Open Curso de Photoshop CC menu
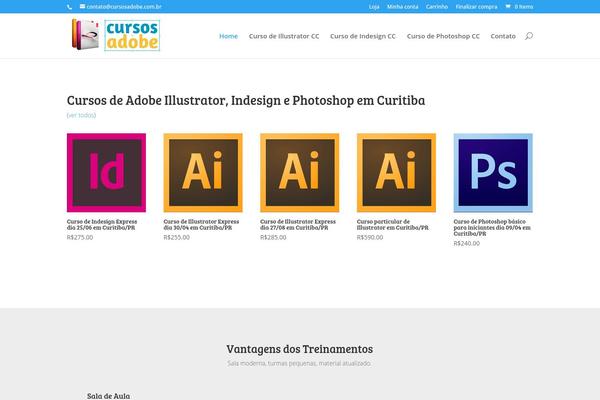Image resolution: width=600 pixels, height=400 pixels. click(x=444, y=36)
